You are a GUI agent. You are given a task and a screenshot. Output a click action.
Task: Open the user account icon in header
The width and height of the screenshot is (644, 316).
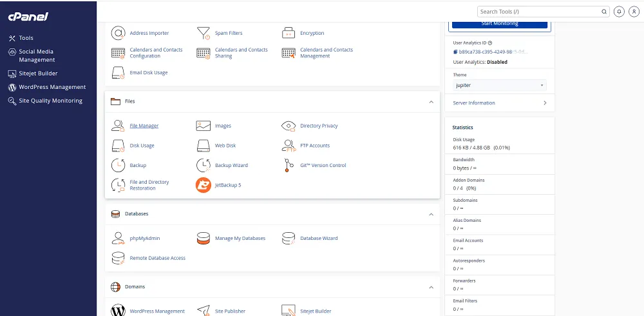(634, 12)
